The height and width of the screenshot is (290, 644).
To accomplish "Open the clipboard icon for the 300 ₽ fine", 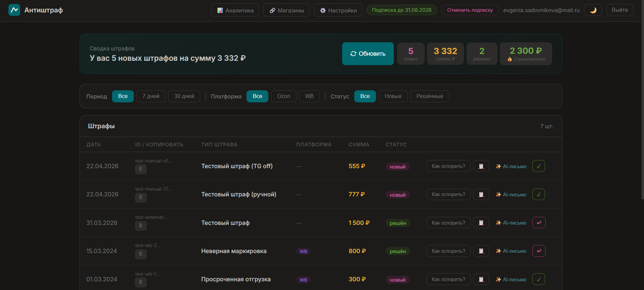I will [481, 279].
